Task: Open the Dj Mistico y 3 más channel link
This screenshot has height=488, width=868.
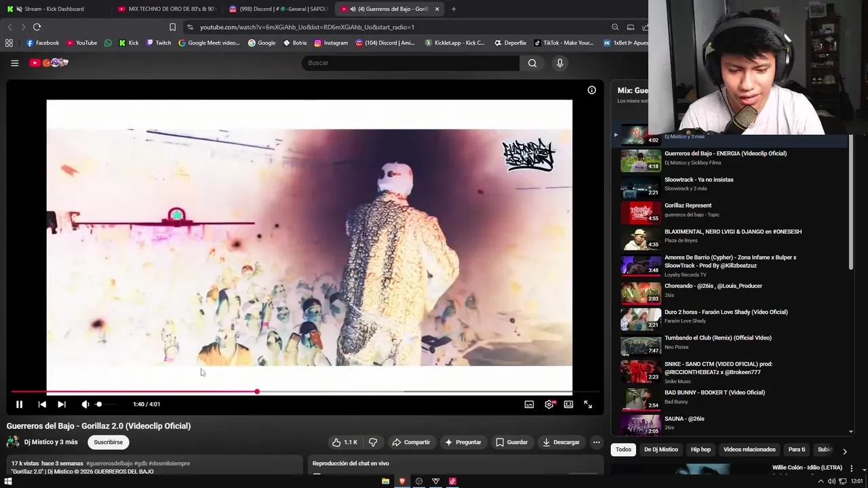Action: 51,442
